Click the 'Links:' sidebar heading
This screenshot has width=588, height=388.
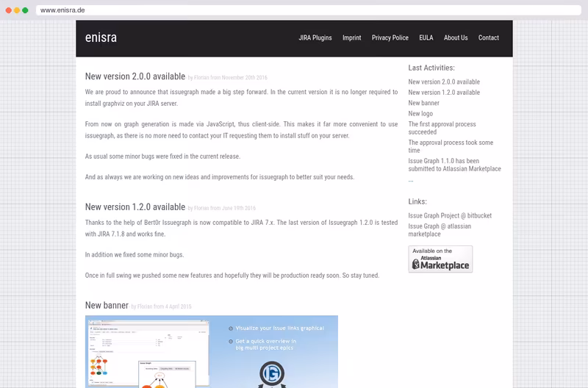[x=417, y=201]
